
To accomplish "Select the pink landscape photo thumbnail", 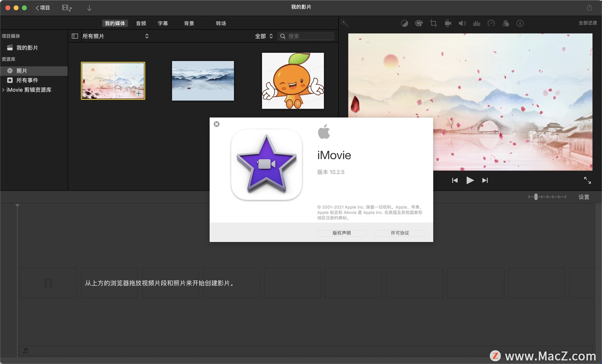I will point(113,81).
